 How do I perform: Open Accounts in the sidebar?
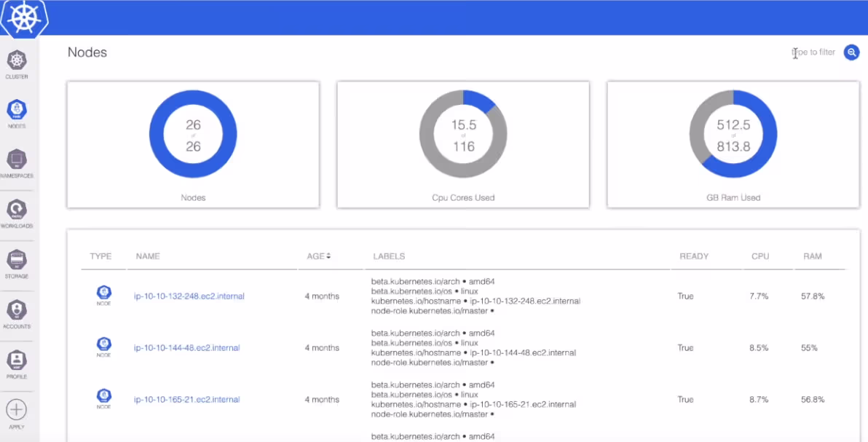pos(17,311)
